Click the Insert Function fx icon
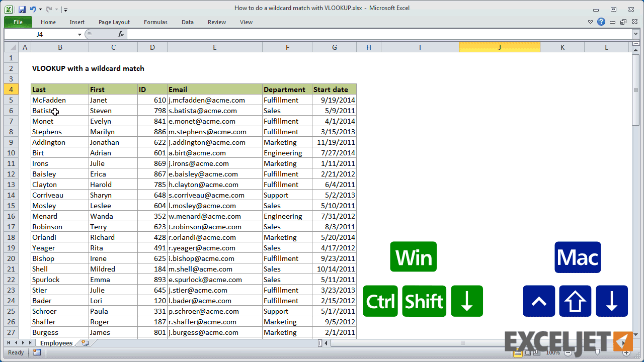 121,34
